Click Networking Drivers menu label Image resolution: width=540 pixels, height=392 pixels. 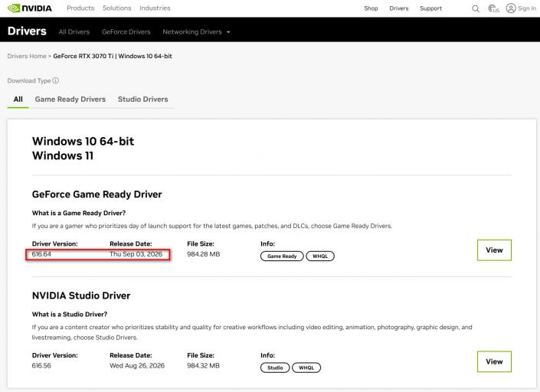point(192,31)
